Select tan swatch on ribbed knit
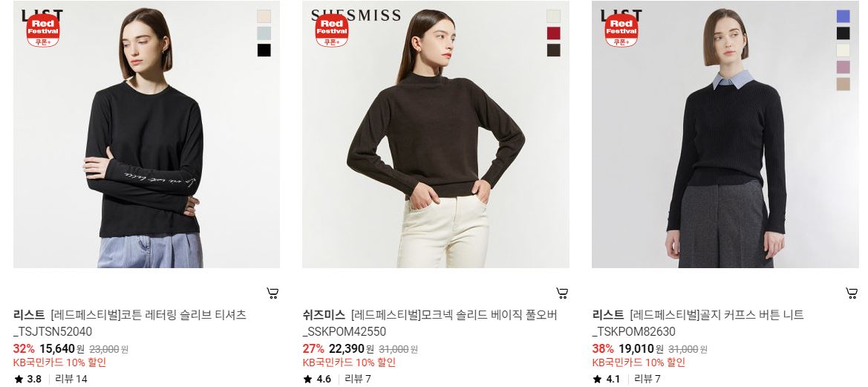Image resolution: width=868 pixels, height=387 pixels. pyautogui.click(x=843, y=84)
